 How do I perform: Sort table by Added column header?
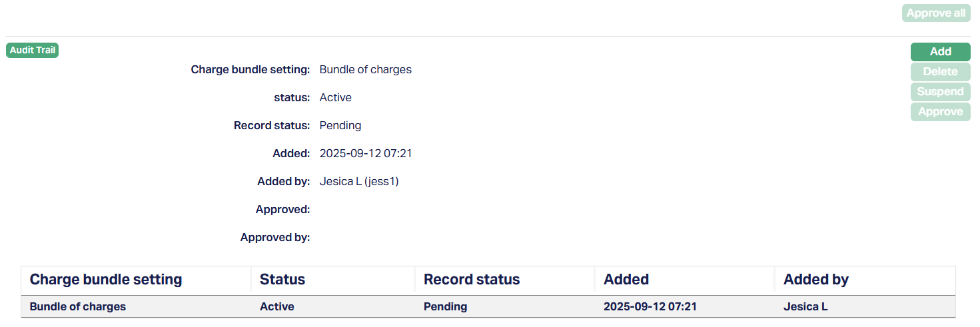626,280
